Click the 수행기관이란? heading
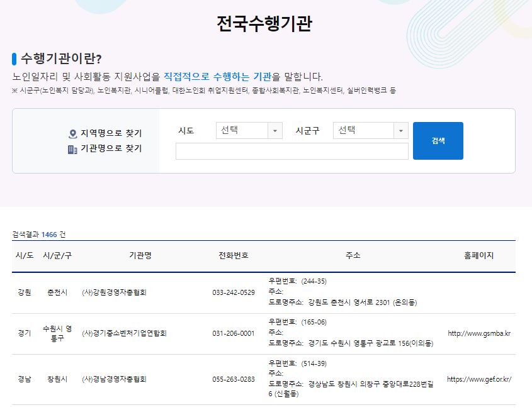The image size is (532, 410). pyautogui.click(x=61, y=58)
